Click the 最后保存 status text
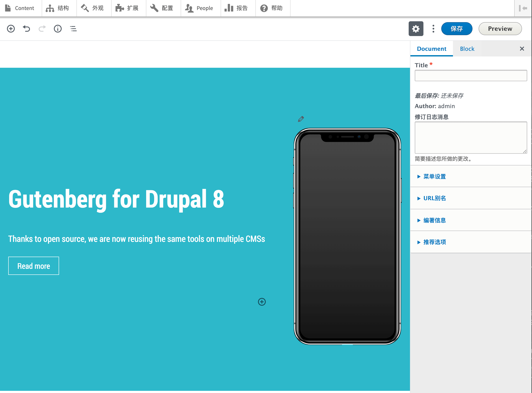This screenshot has width=532, height=393. 439,96
